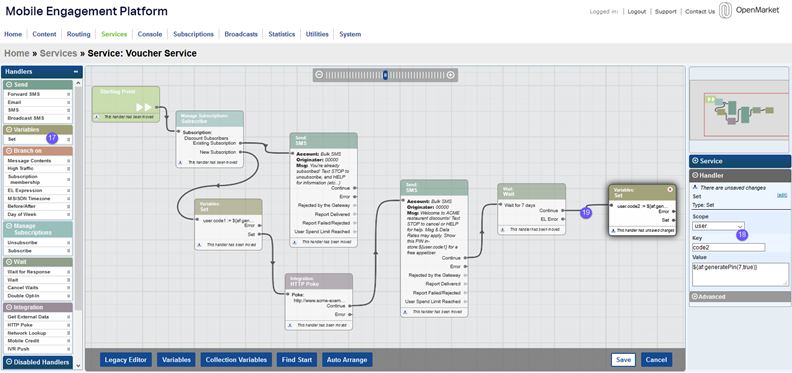Open the Statistics menu tab
The image size is (792, 373).
pyautogui.click(x=282, y=34)
